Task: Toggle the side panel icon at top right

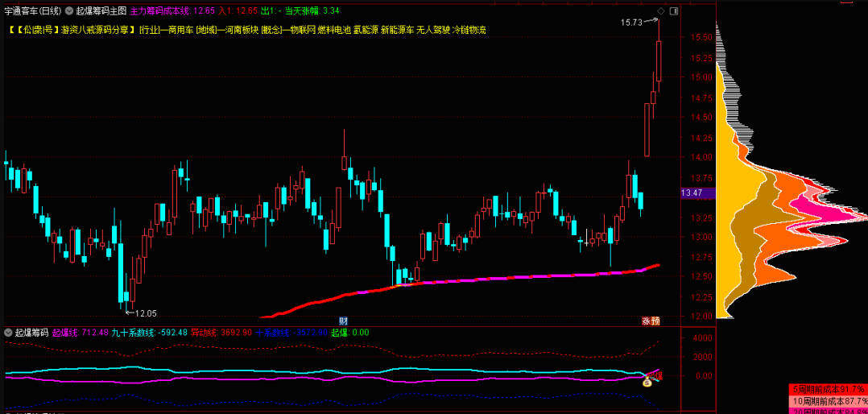Action: (x=674, y=11)
